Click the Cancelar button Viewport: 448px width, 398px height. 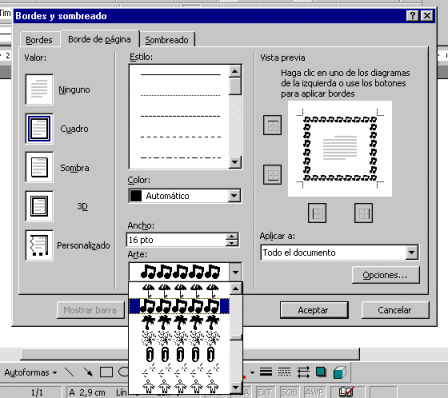coord(395,310)
